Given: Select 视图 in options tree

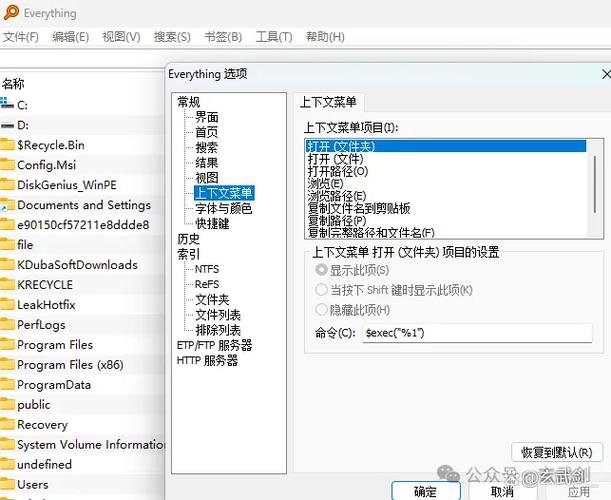Looking at the screenshot, I should 207,178.
